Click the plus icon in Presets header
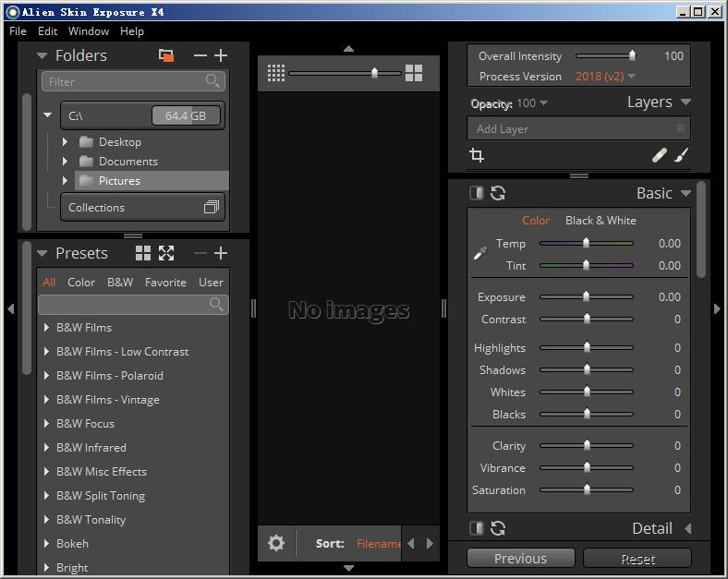 [x=221, y=253]
